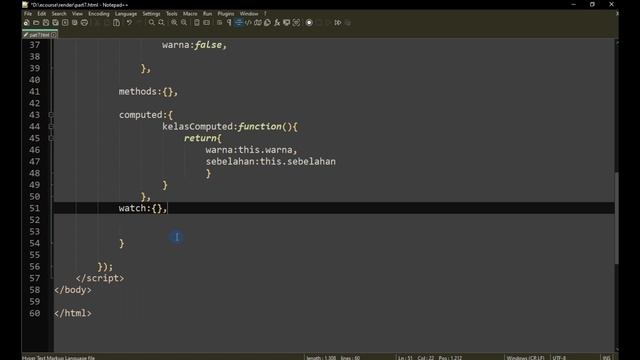Toggle the highlighted indent guide icon
Image resolution: width=640 pixels, height=360 pixels.
[239, 23]
